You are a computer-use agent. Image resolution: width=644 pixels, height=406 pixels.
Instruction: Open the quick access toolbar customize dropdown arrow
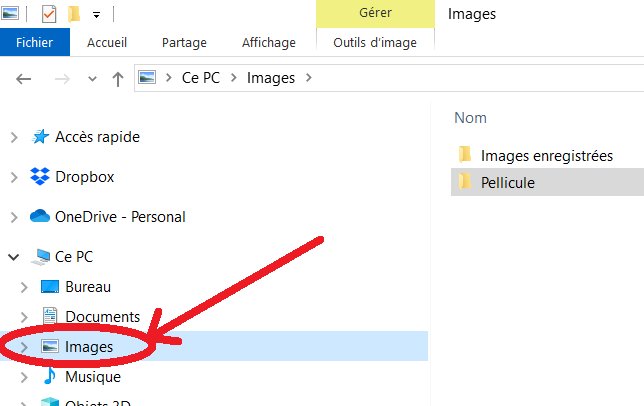tap(97, 15)
